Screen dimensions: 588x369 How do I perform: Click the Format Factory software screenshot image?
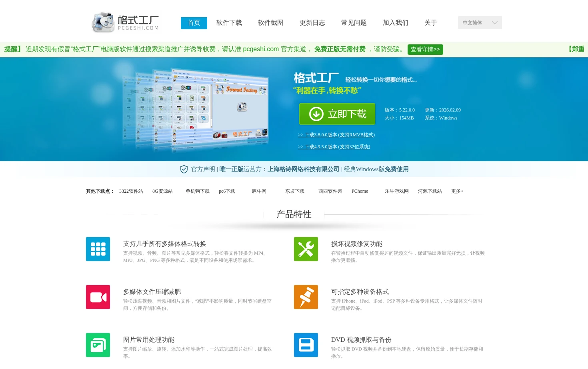[196, 109]
